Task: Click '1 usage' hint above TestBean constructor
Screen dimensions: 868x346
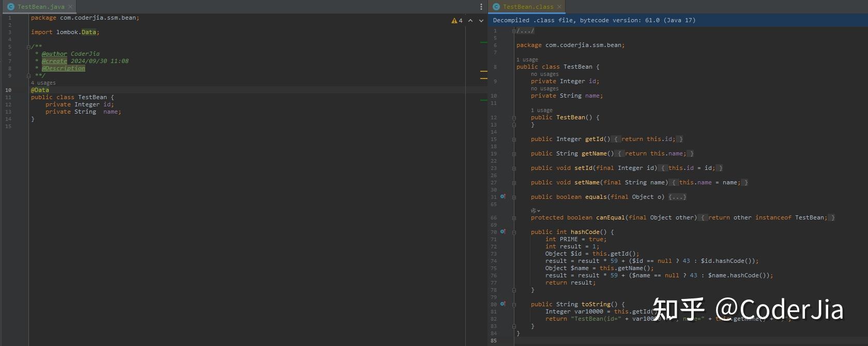Action: tap(541, 110)
